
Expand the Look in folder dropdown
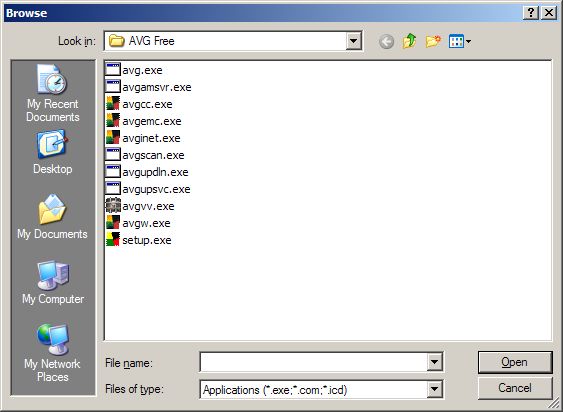tap(353, 41)
